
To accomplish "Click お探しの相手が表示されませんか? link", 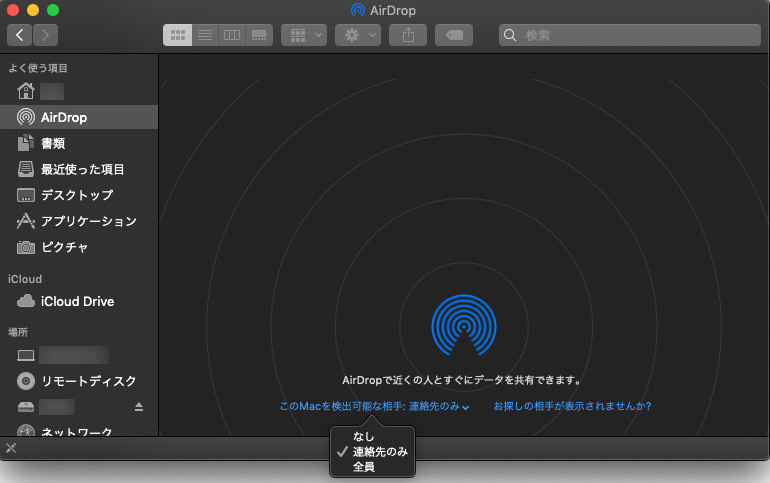I will 572,406.
